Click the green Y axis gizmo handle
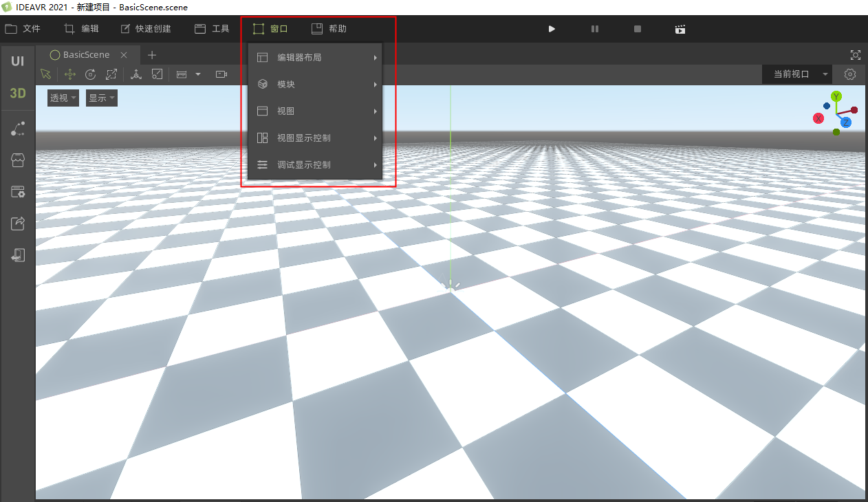868x502 pixels. pos(836,96)
